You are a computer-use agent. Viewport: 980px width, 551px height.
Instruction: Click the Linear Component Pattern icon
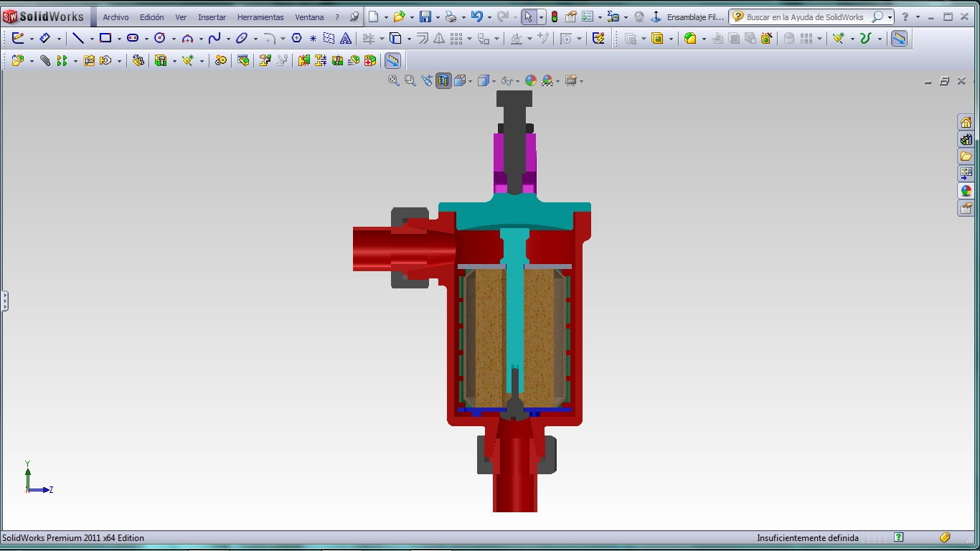point(62,61)
